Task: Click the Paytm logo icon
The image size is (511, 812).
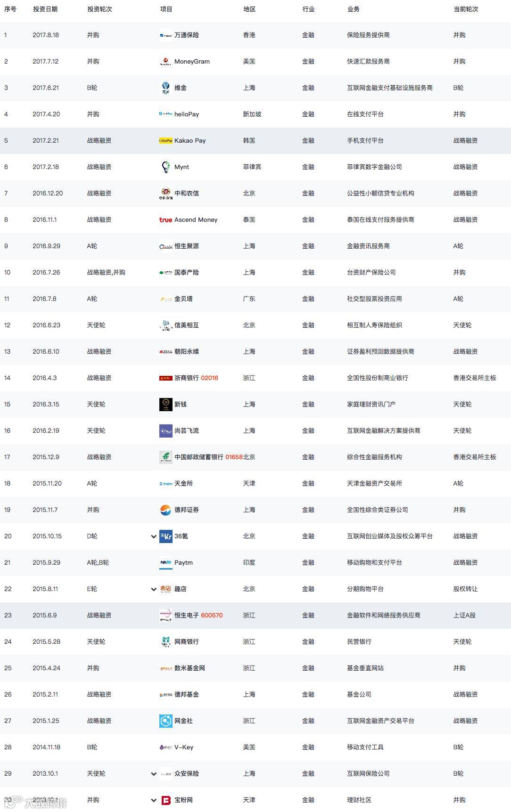Action: (165, 563)
